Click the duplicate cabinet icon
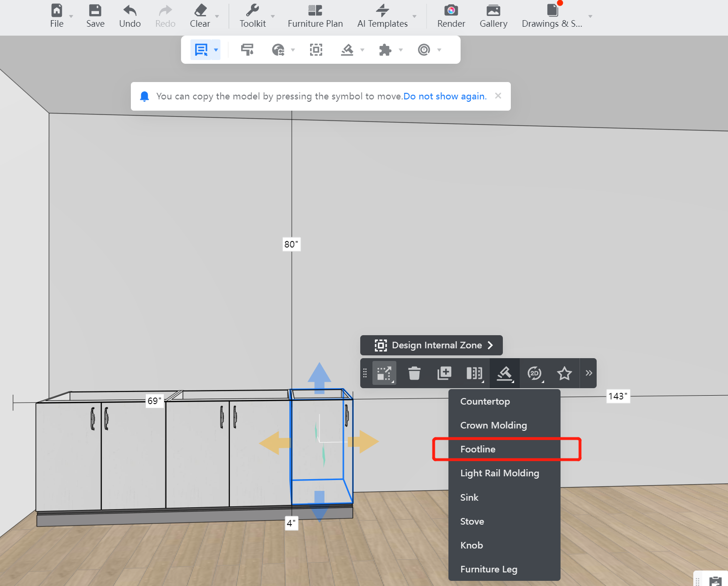 click(x=444, y=373)
